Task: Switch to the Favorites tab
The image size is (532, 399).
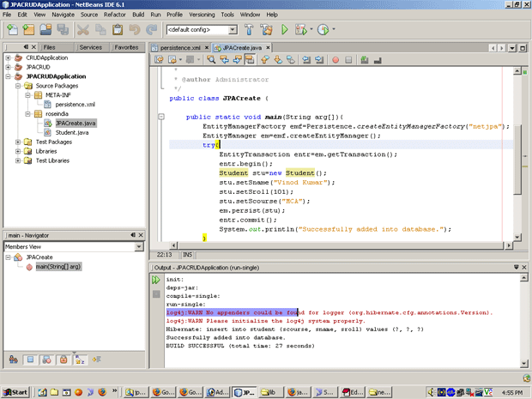Action: click(x=126, y=47)
